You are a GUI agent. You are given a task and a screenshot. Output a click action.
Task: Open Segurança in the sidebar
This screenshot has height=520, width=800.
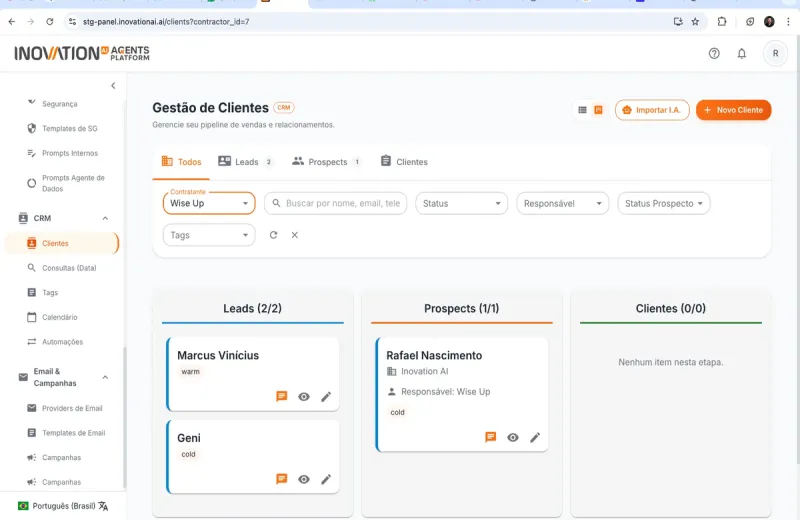click(60, 104)
